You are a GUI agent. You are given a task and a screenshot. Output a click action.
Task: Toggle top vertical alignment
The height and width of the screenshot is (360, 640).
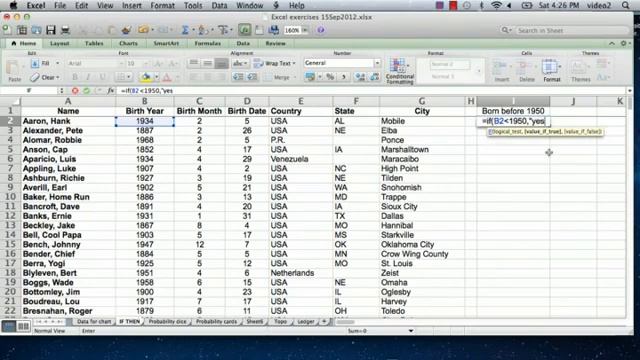tap(194, 63)
